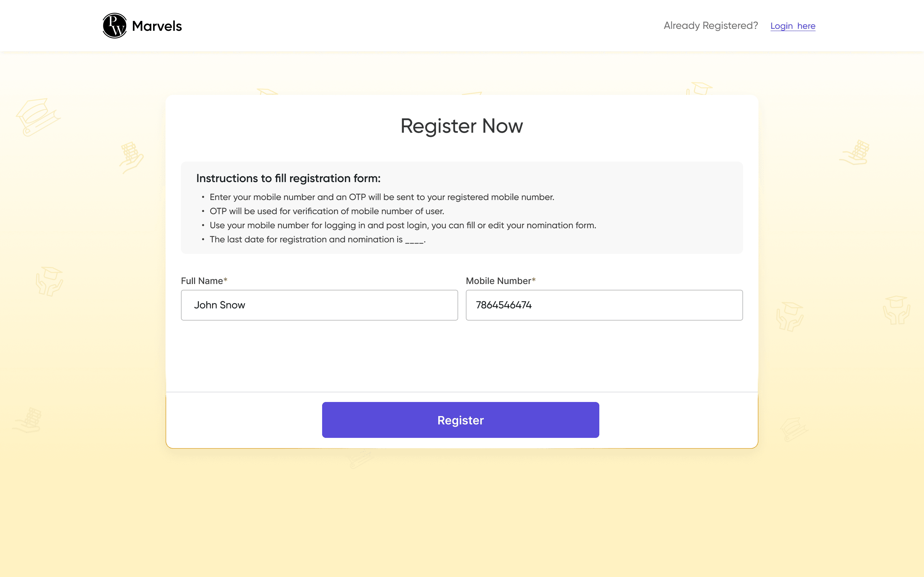Submit the form with Register button
Image resolution: width=924 pixels, height=577 pixels.
coord(460,420)
